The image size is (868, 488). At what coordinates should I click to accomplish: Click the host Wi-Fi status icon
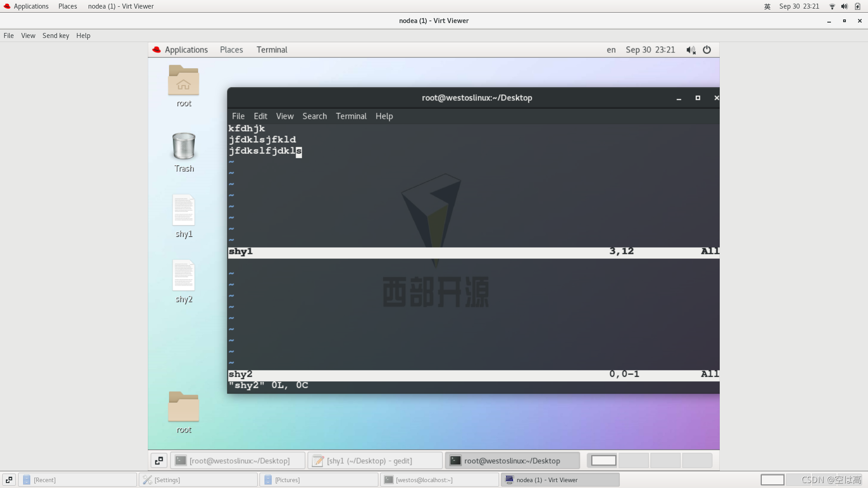(832, 6)
